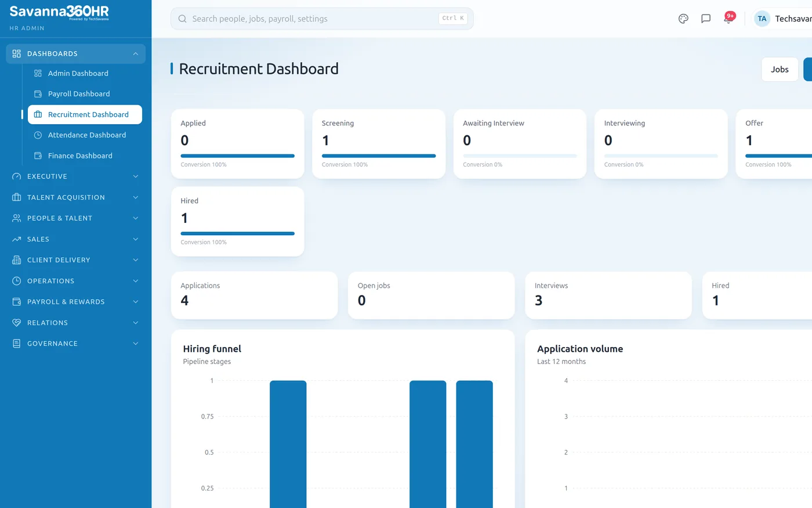Click the search magnifier icon
This screenshot has width=812, height=508.
coord(182,19)
